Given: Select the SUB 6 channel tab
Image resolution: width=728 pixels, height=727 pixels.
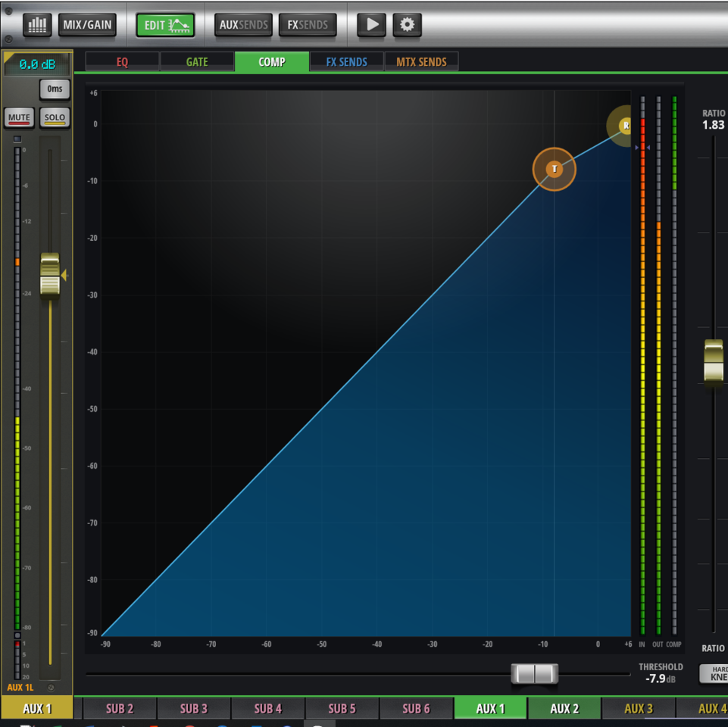Looking at the screenshot, I should 416,708.
